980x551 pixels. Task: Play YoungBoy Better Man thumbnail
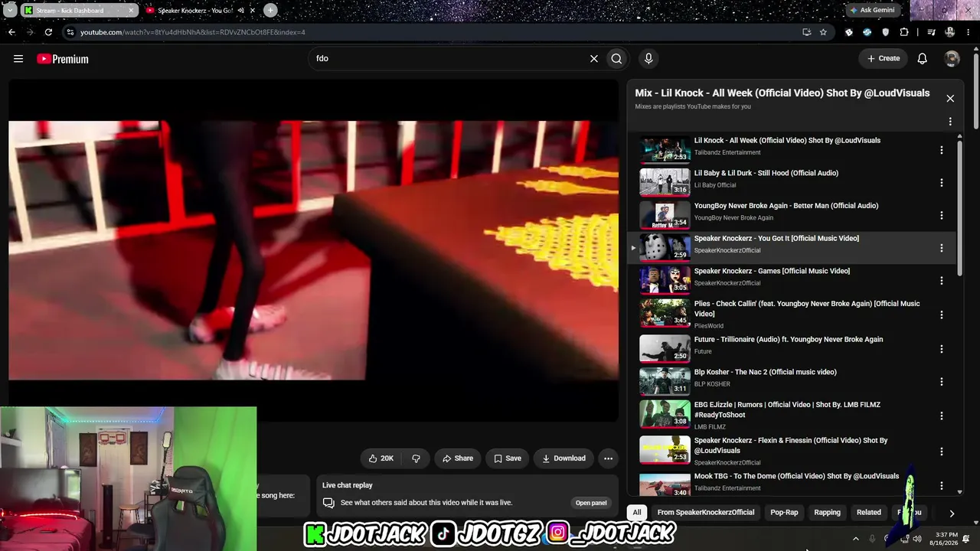point(665,215)
